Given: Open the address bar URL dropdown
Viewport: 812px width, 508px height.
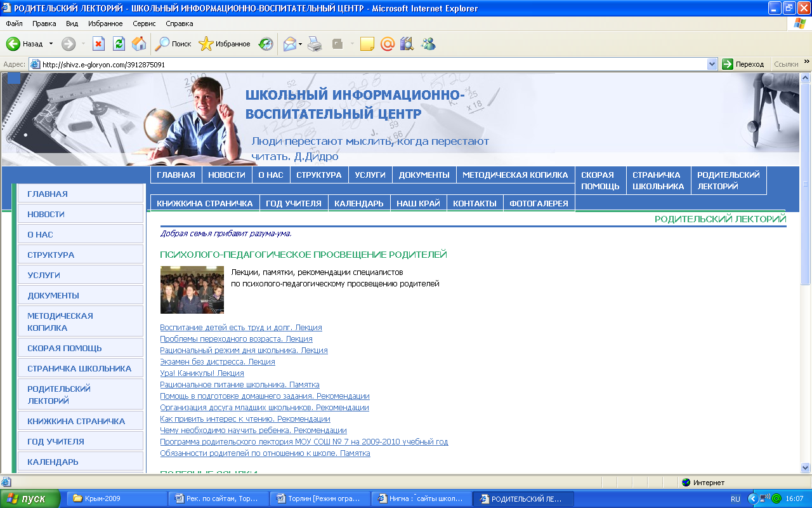Looking at the screenshot, I should click(712, 64).
